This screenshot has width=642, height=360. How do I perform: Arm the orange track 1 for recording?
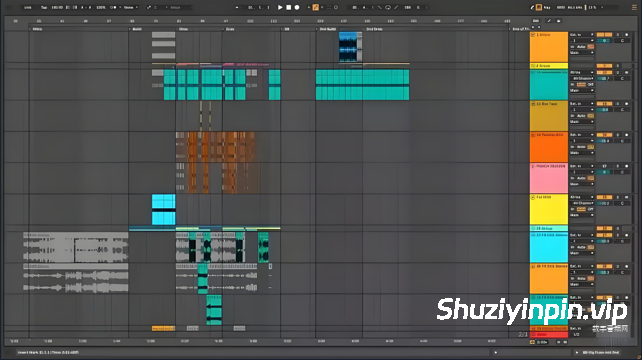tap(626, 35)
